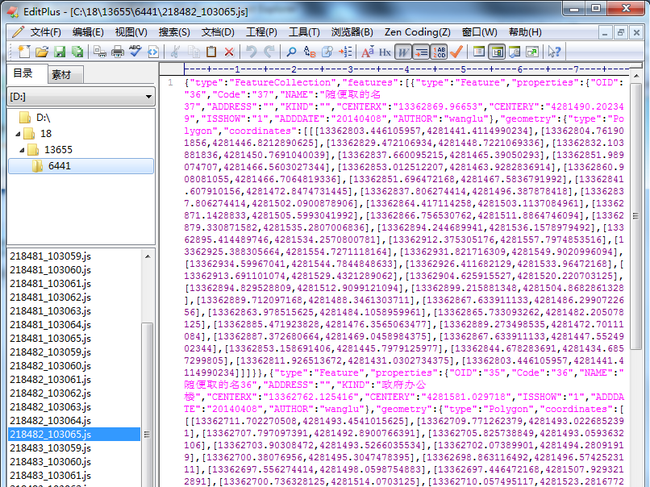This screenshot has height=487, width=650.
Task: Collapse the 18 folder tree node
Action: coord(18,133)
